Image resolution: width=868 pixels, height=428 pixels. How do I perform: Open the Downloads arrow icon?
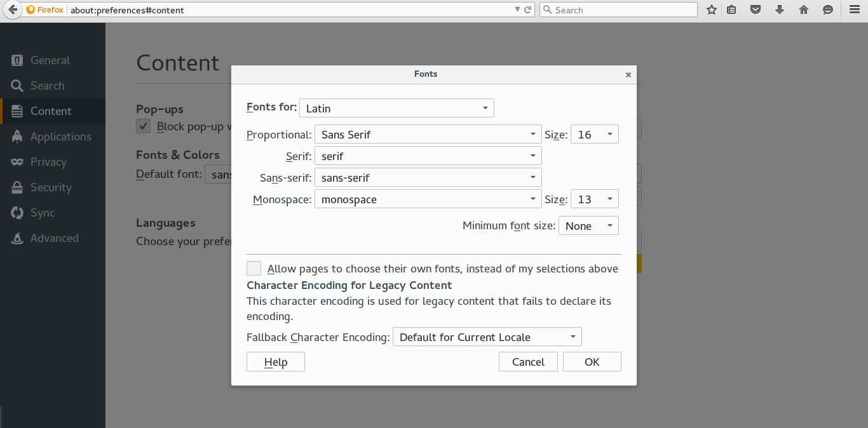(780, 10)
